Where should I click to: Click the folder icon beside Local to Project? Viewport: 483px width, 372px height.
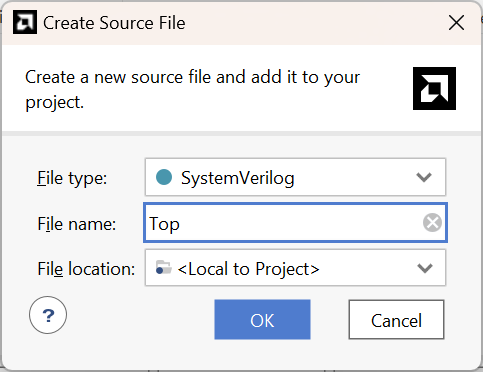tap(164, 268)
